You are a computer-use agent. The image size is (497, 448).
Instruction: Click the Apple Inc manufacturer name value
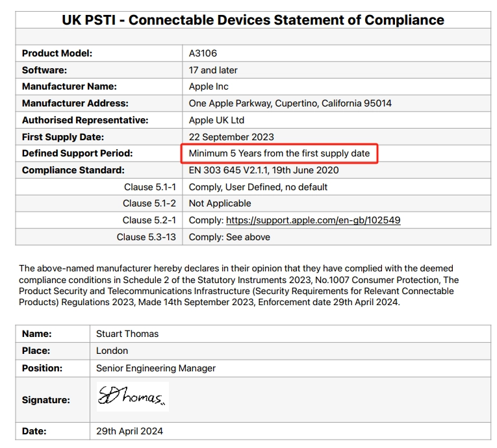[209, 86]
